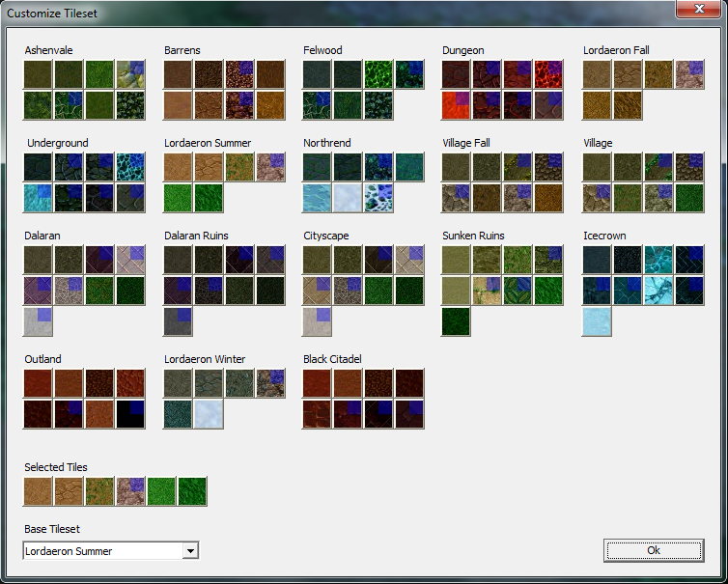Click the last green Selected Tiles tile
Viewport: 728px width, 584px height.
pos(192,491)
